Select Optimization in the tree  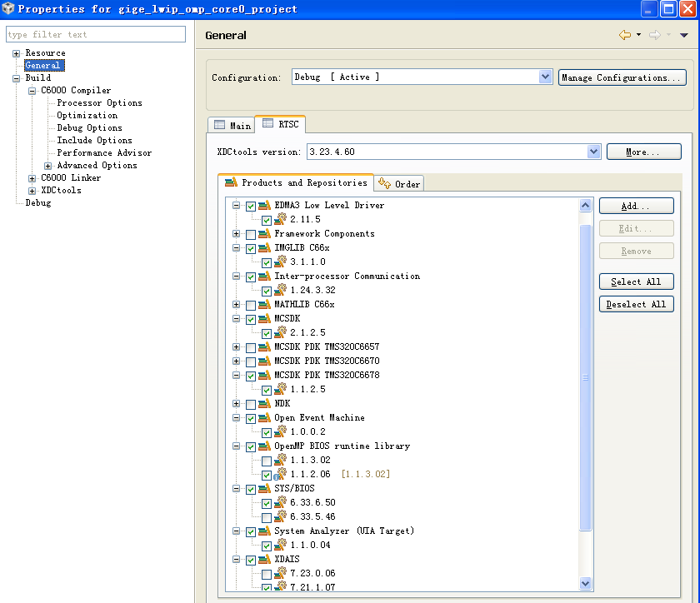pyautogui.click(x=87, y=115)
